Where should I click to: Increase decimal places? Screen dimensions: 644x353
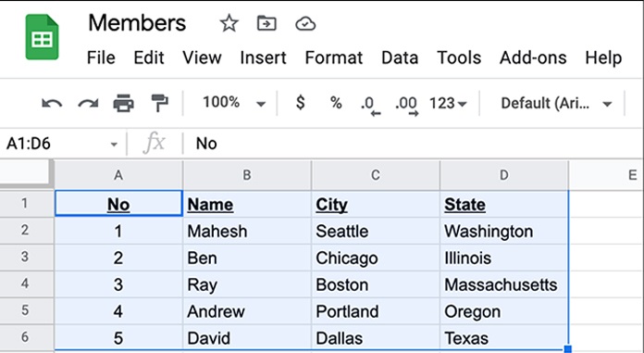[x=407, y=106]
